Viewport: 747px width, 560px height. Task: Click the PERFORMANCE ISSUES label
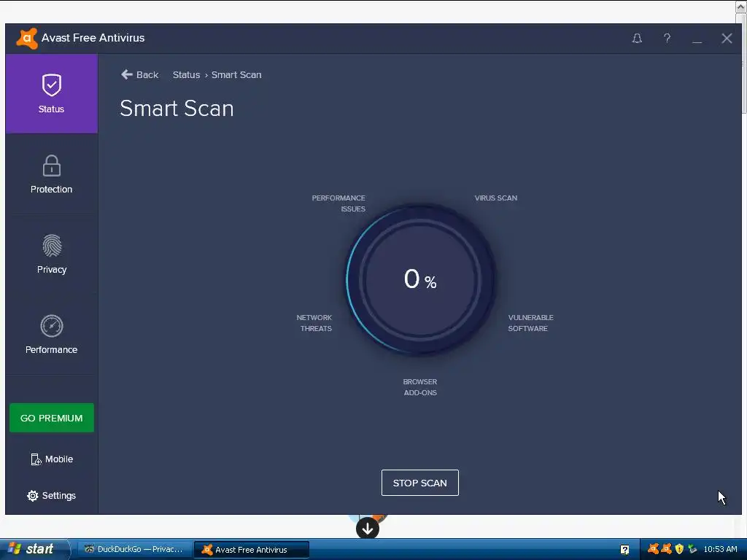click(338, 203)
